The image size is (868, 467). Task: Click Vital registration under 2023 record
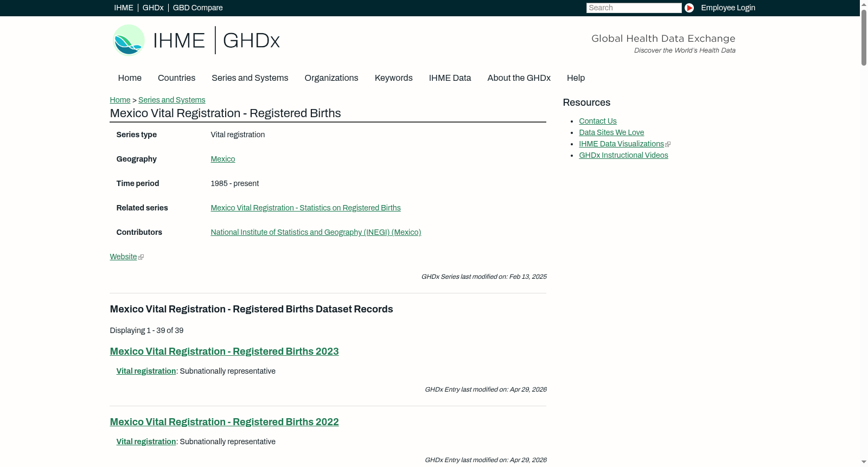point(146,371)
